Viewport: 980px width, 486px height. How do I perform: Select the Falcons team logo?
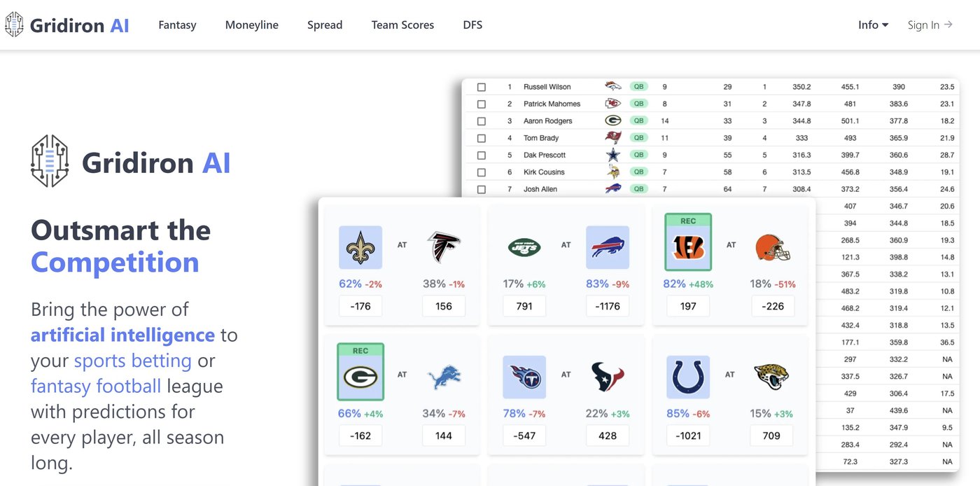444,247
